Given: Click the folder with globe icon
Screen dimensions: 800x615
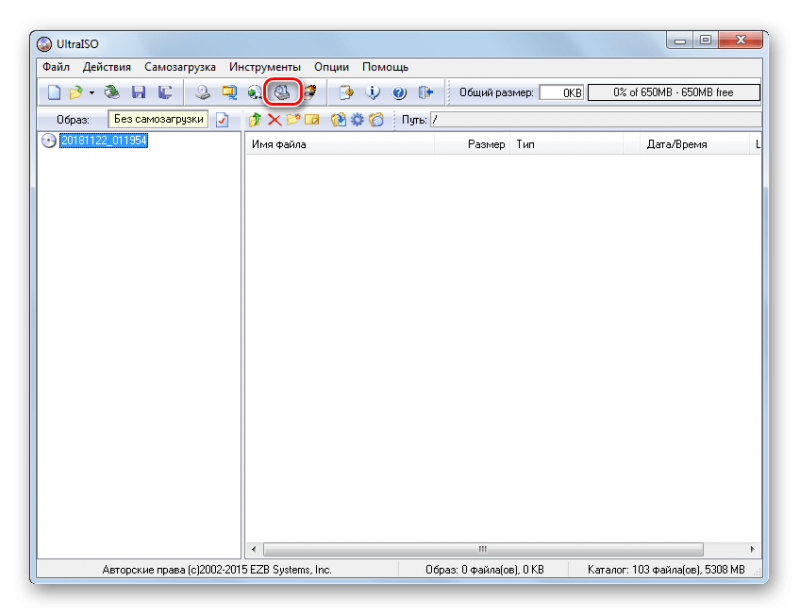Looking at the screenshot, I should point(377,120).
